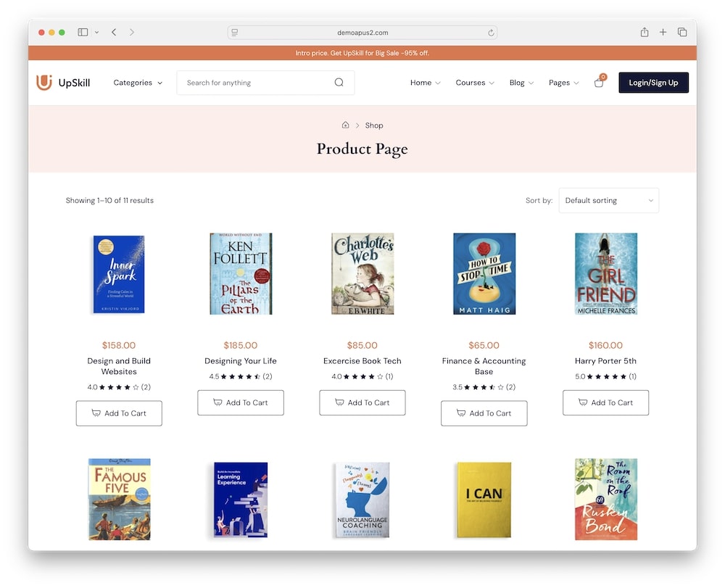Open a new tab with the plus icon
Image resolution: width=725 pixels, height=588 pixels.
pos(663,32)
